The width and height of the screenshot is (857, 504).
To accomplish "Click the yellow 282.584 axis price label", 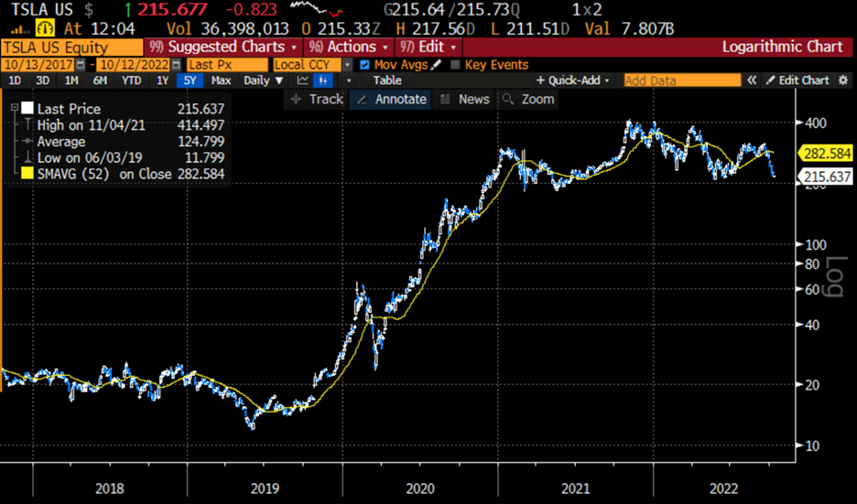I will (827, 154).
